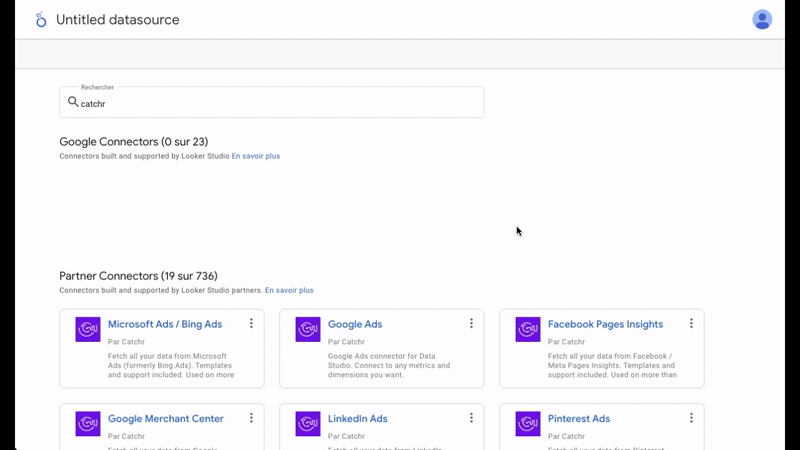Image resolution: width=800 pixels, height=450 pixels.
Task: Open the user account avatar
Action: click(x=762, y=20)
